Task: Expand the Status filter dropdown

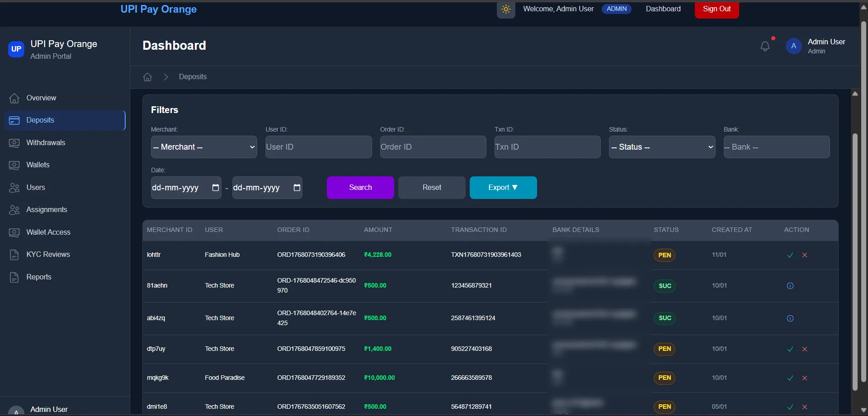Action: (662, 147)
